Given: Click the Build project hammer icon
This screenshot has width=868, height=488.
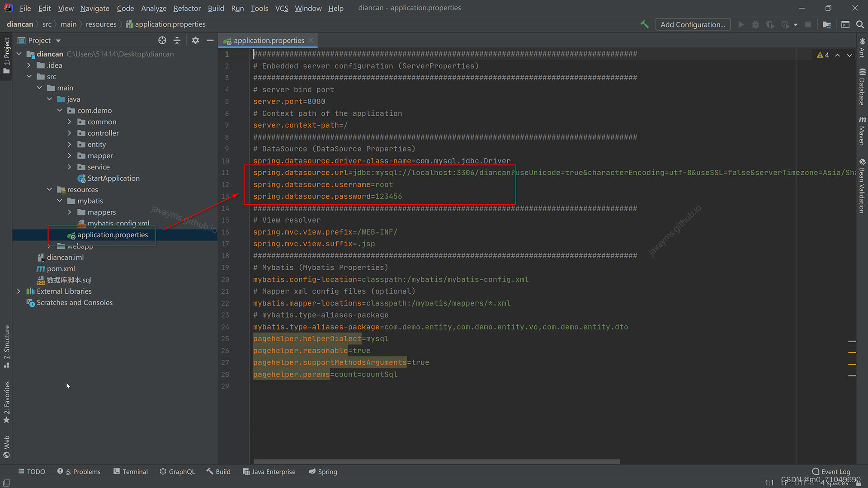Looking at the screenshot, I should (645, 24).
